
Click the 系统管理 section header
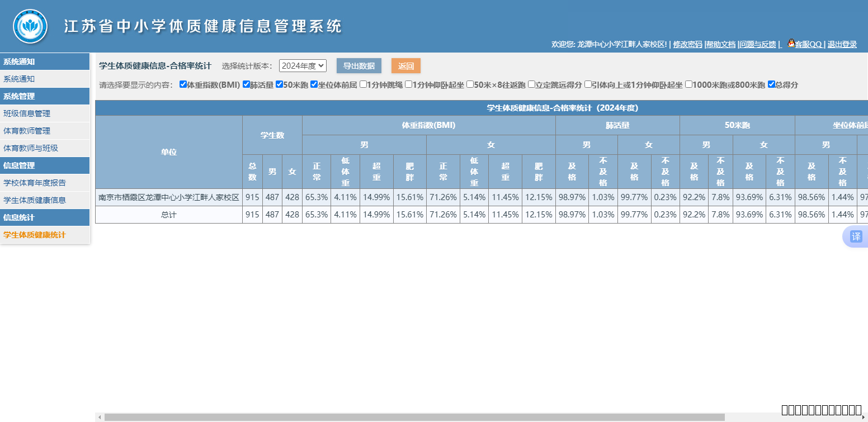[x=45, y=96]
